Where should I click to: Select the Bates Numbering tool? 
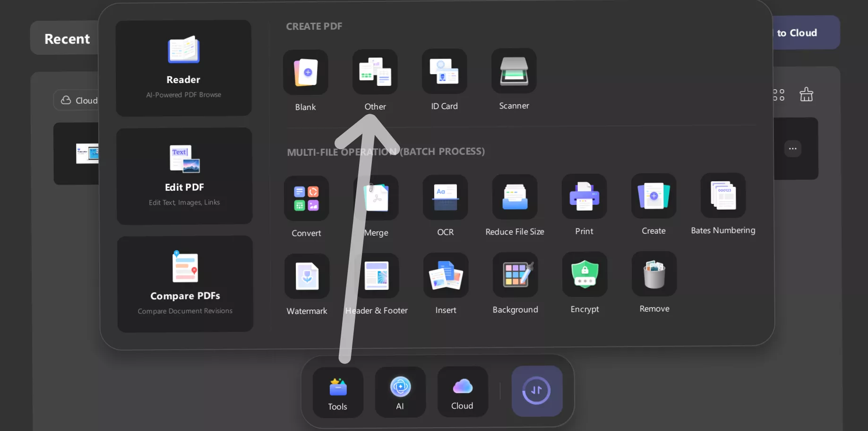click(x=723, y=195)
